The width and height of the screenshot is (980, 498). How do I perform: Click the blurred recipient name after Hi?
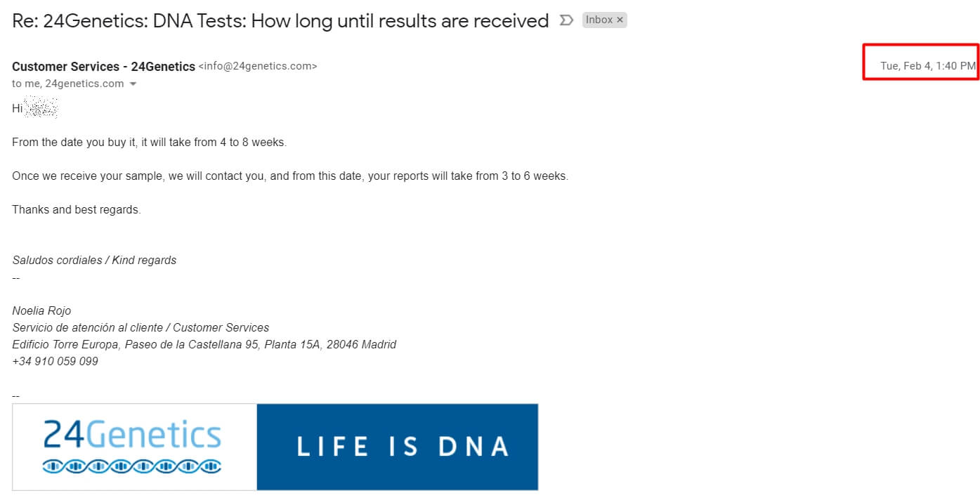click(x=41, y=109)
